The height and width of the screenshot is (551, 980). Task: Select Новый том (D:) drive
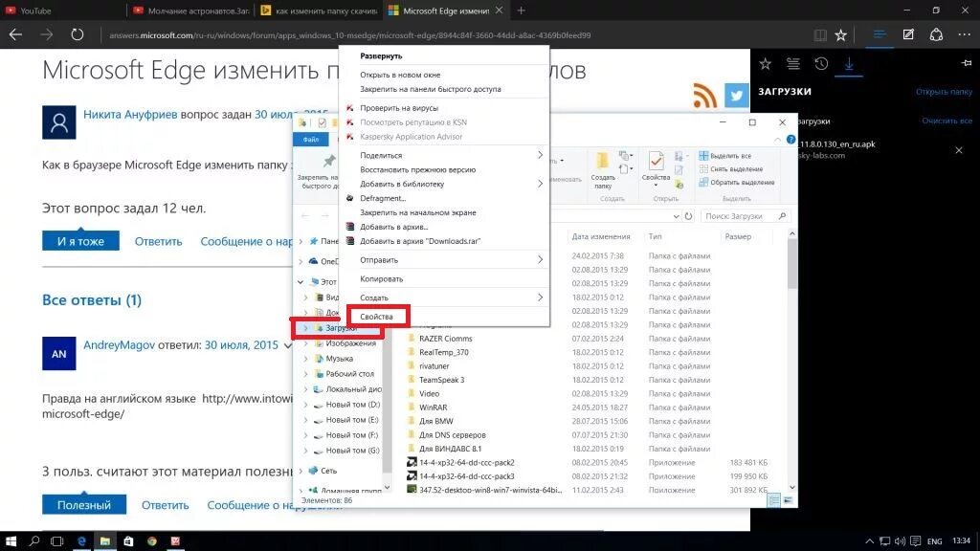click(x=352, y=405)
